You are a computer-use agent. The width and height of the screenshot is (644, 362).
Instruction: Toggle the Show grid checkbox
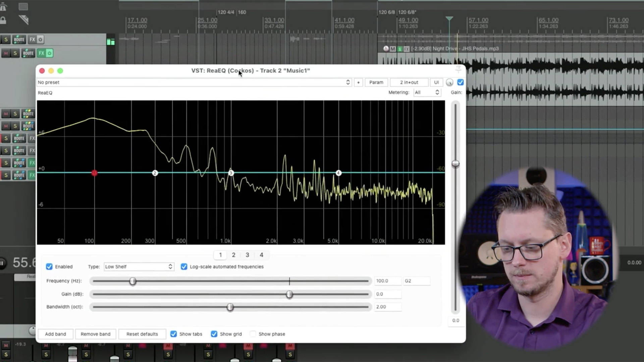pos(214,334)
